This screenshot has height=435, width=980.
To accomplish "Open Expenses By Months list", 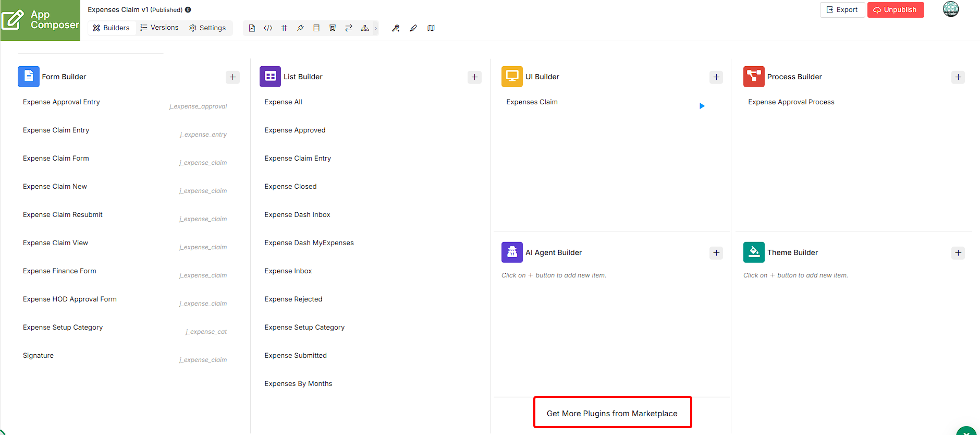I will pos(298,384).
